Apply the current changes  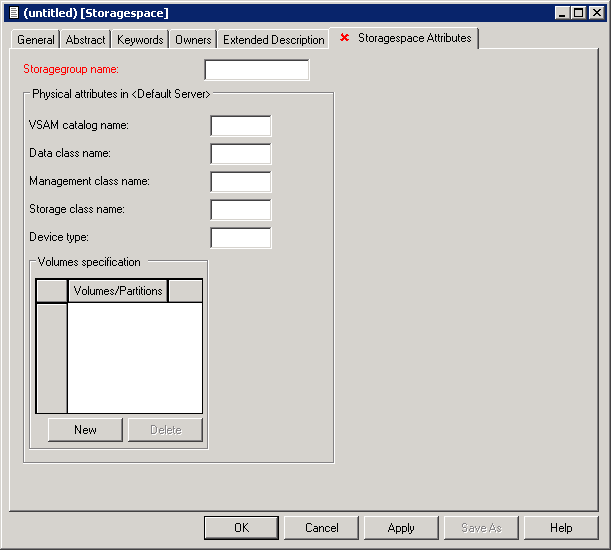[x=401, y=528]
